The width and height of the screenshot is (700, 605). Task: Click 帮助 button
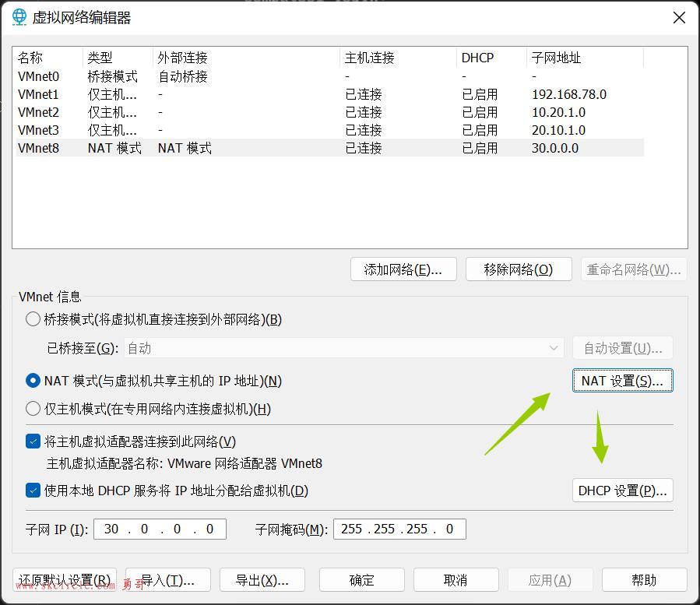tap(644, 579)
